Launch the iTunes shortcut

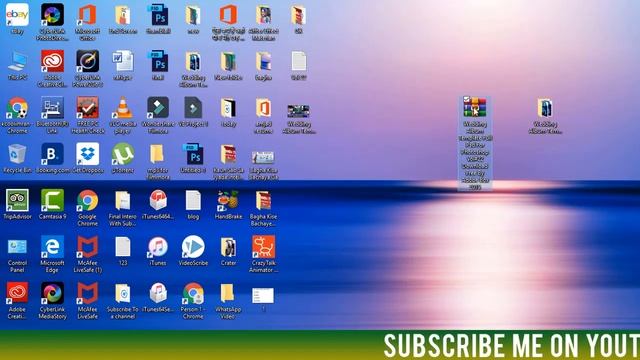point(158,247)
